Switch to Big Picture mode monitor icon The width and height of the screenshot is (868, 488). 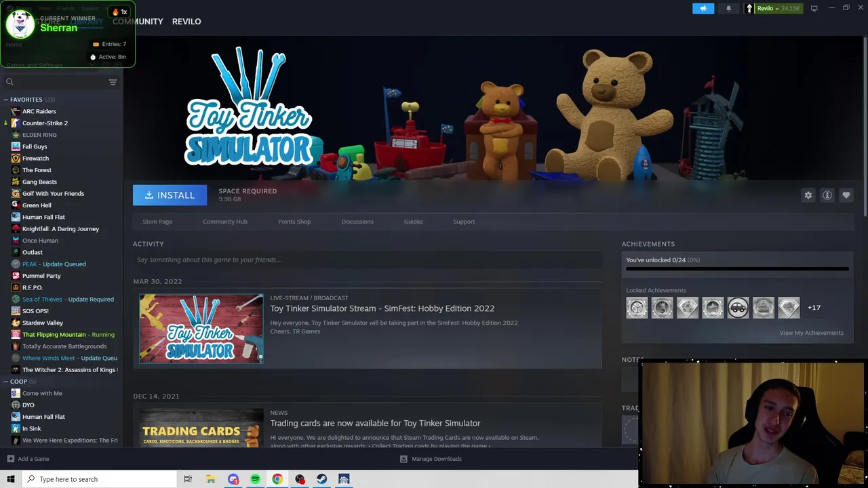point(814,8)
